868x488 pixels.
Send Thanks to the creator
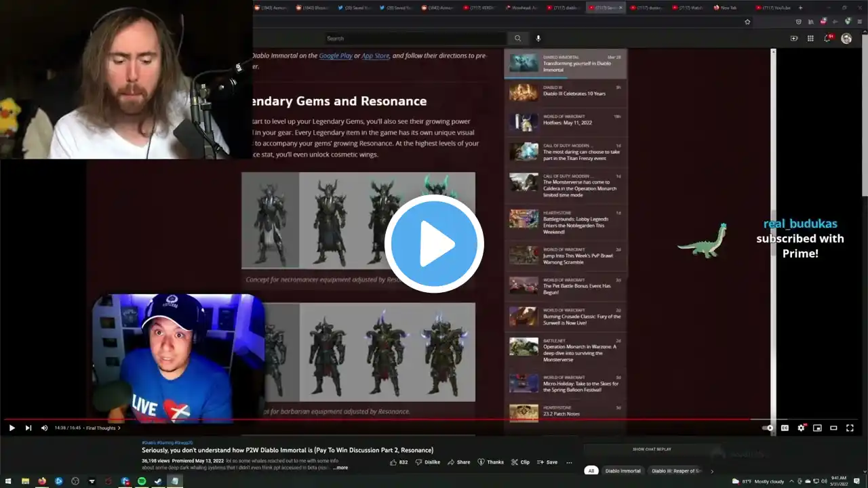[491, 462]
